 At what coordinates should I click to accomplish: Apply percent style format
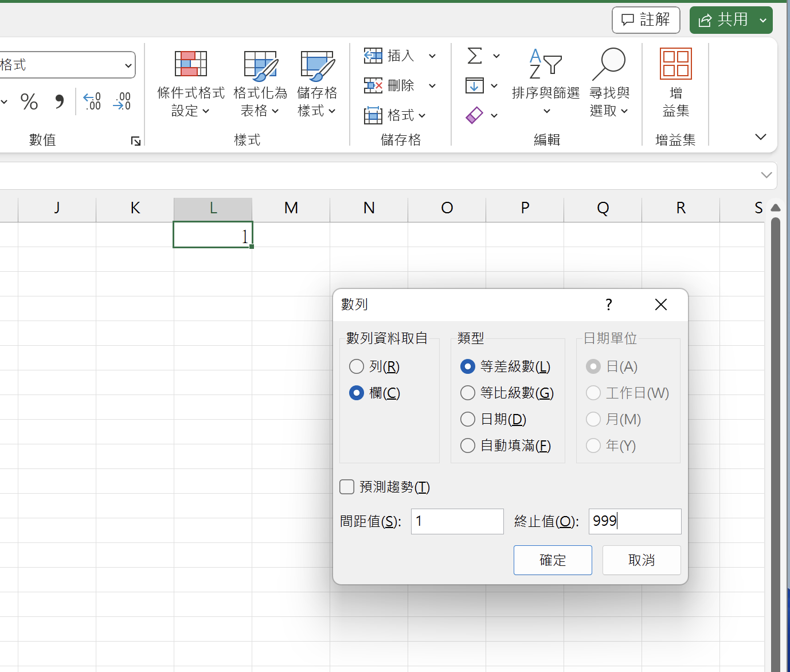[29, 102]
